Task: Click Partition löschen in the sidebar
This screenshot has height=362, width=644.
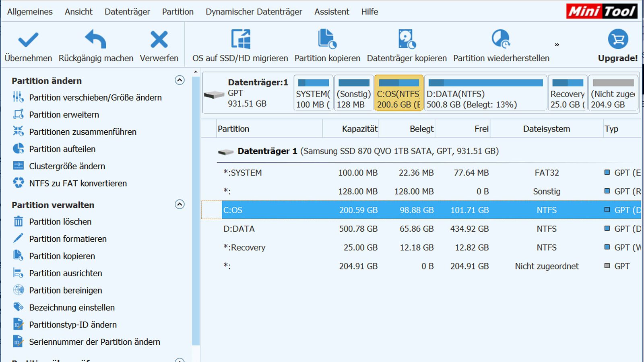Action: [60, 222]
